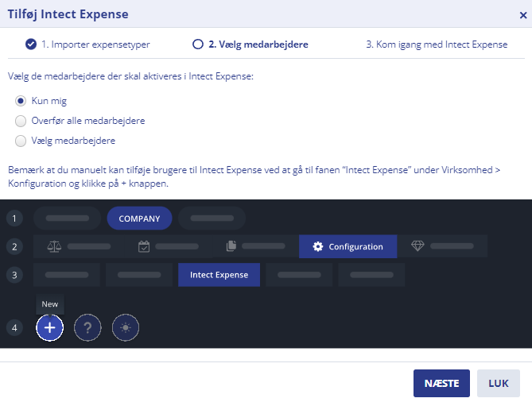532x402 pixels.
Task: Go to step 1 Importer expensetyper
Action: [x=87, y=44]
